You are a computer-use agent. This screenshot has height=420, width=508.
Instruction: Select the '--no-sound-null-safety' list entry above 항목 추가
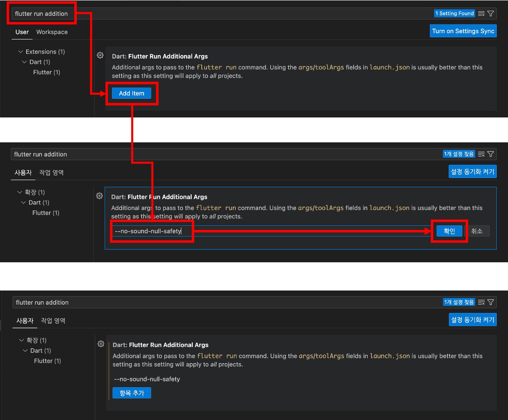point(147,379)
